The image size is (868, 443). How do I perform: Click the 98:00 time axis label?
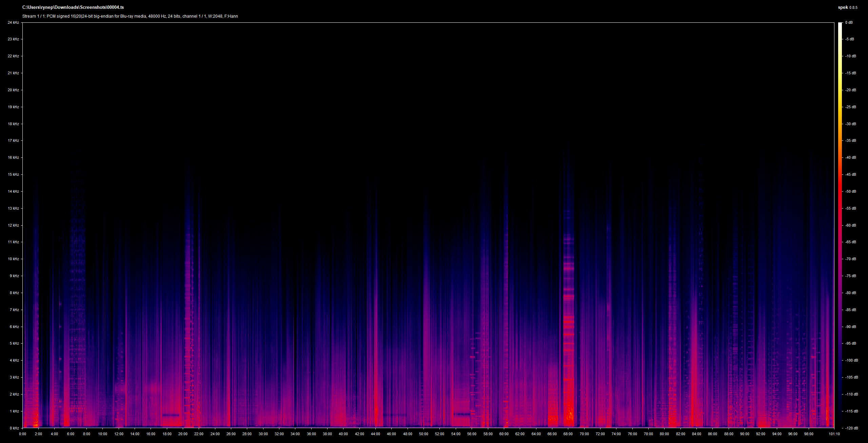(x=809, y=434)
